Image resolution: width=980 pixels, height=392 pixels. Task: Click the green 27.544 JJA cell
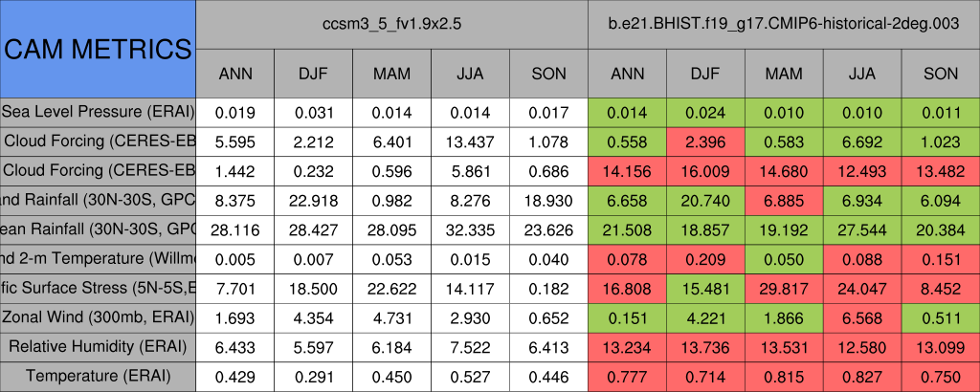(862, 229)
